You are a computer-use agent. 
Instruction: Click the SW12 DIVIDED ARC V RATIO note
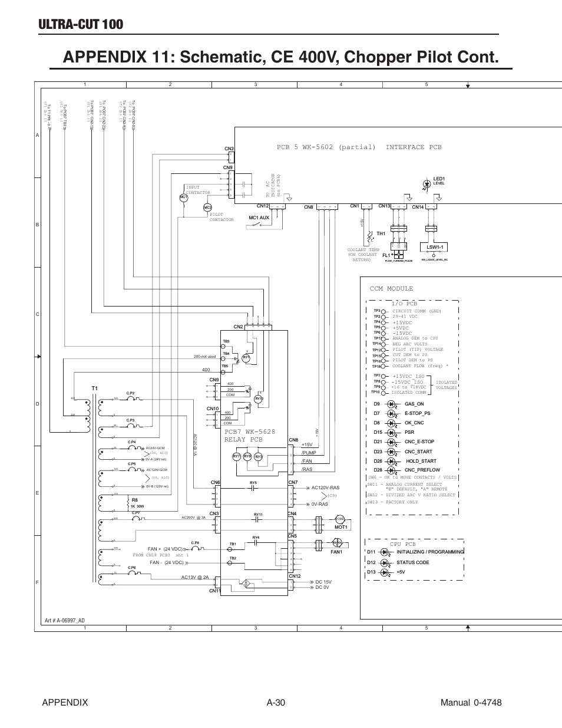(x=411, y=495)
